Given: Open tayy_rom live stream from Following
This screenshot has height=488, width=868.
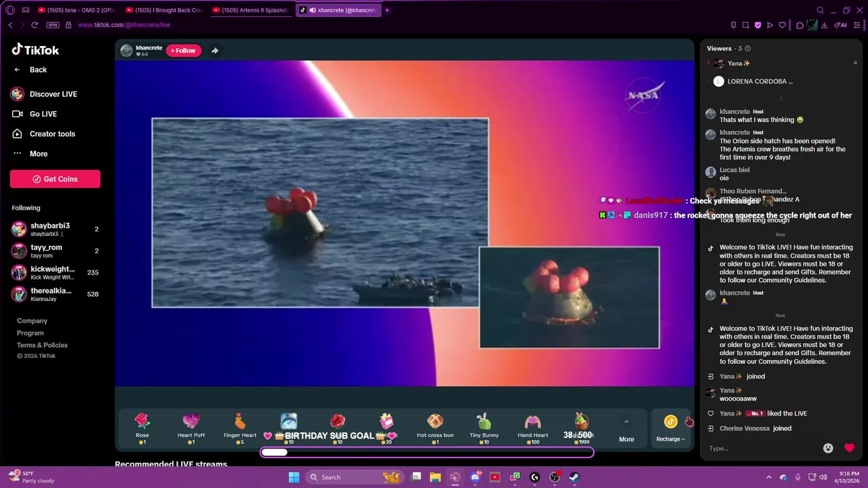Looking at the screenshot, I should point(55,251).
